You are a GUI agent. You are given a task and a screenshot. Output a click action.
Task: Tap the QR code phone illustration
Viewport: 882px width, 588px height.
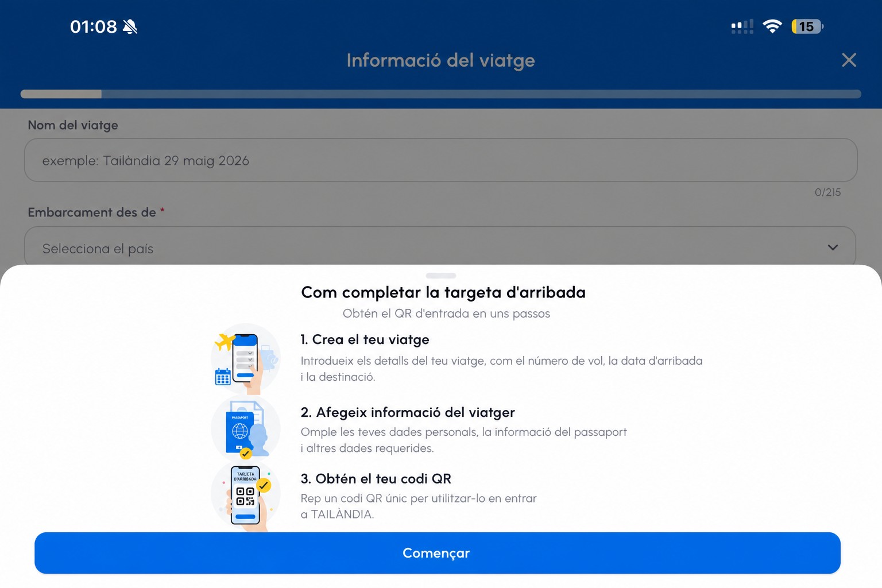(246, 495)
